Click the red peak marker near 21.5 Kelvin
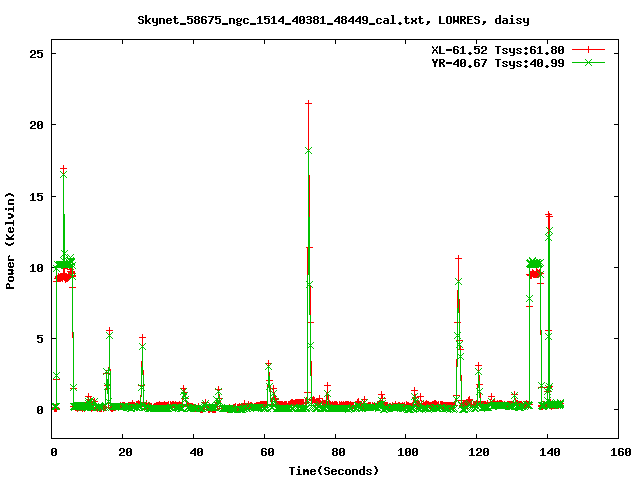This screenshot has height=480, width=640. tap(308, 104)
